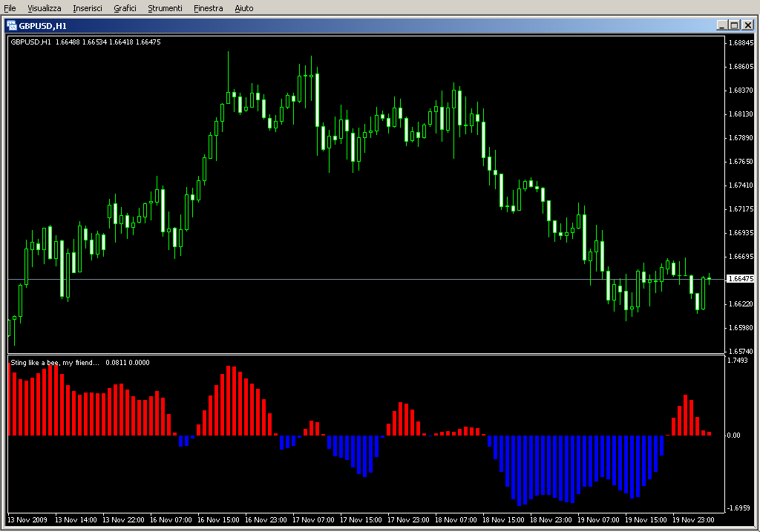Click the GBPUSD,H1 chart window icon
The height and width of the screenshot is (532, 760).
pyautogui.click(x=12, y=26)
